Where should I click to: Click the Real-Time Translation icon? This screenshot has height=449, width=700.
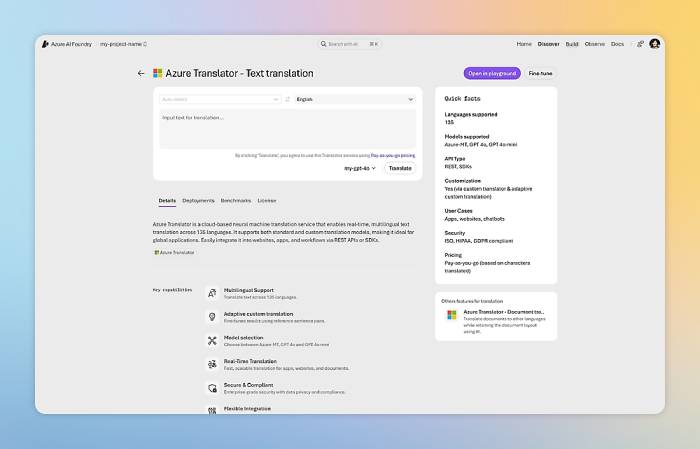click(212, 364)
